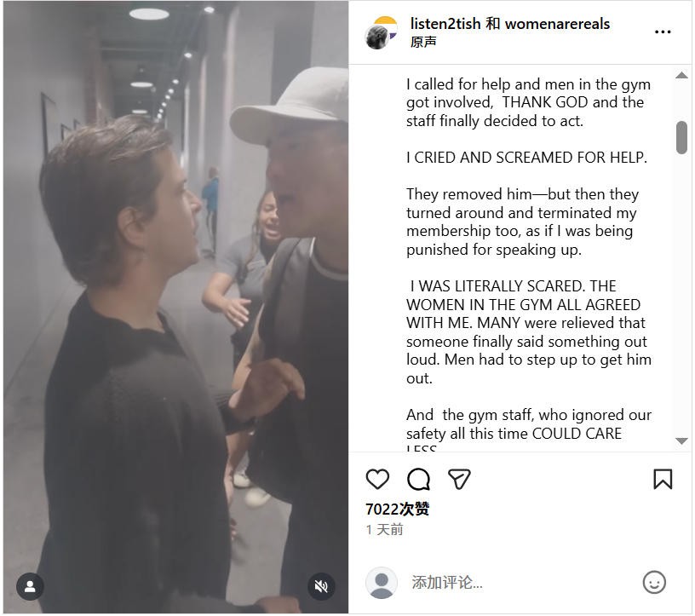Open the emoji picker in comment box

[653, 583]
